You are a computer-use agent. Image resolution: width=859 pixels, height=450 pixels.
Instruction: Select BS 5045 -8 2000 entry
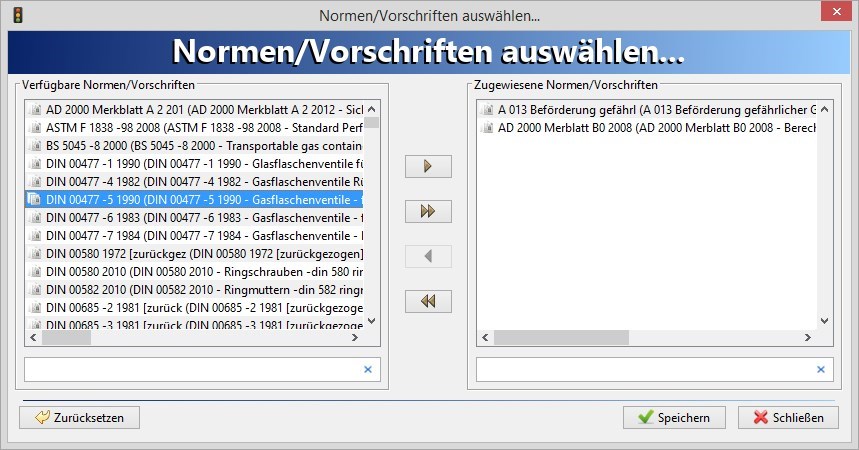coord(194,146)
